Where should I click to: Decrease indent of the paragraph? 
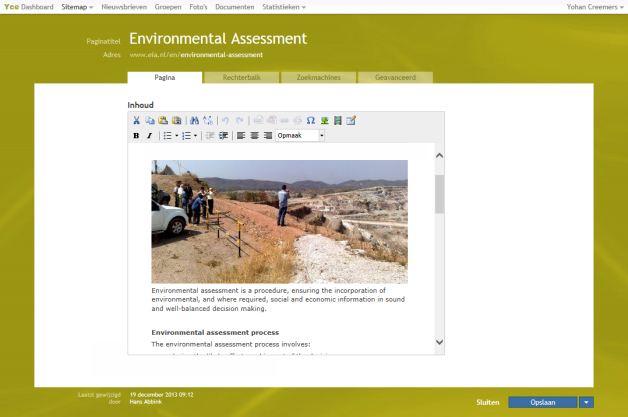[210, 136]
